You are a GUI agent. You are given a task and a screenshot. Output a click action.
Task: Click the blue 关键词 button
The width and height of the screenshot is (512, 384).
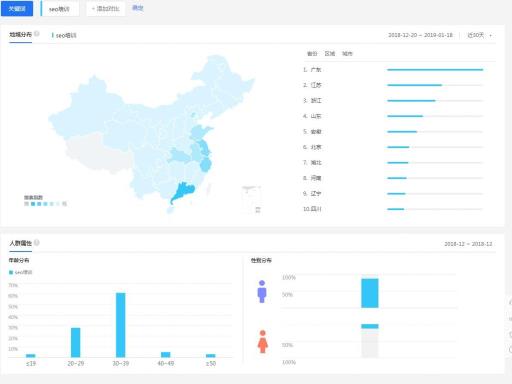(17, 8)
